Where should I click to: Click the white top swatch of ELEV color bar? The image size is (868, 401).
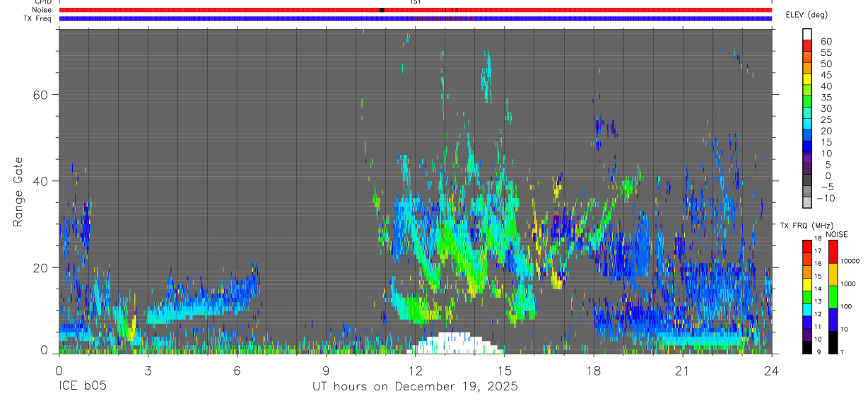(807, 34)
